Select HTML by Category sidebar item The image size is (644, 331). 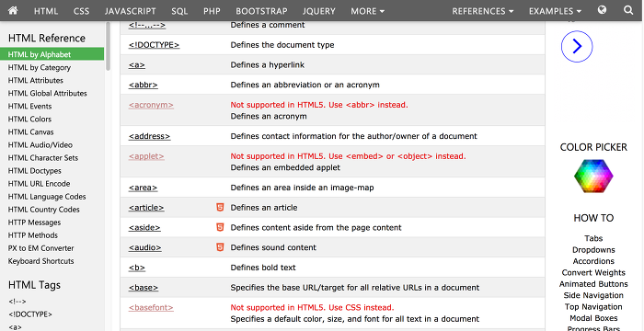click(x=40, y=67)
